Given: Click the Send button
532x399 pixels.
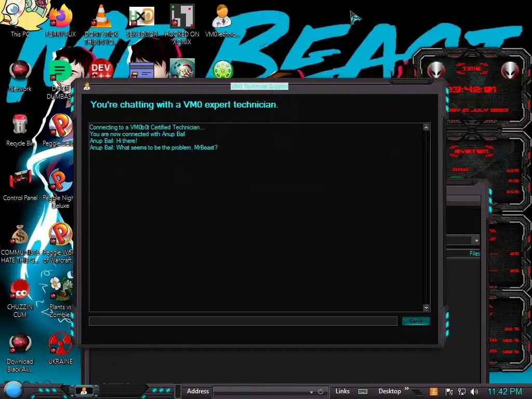Looking at the screenshot, I should click(x=416, y=321).
